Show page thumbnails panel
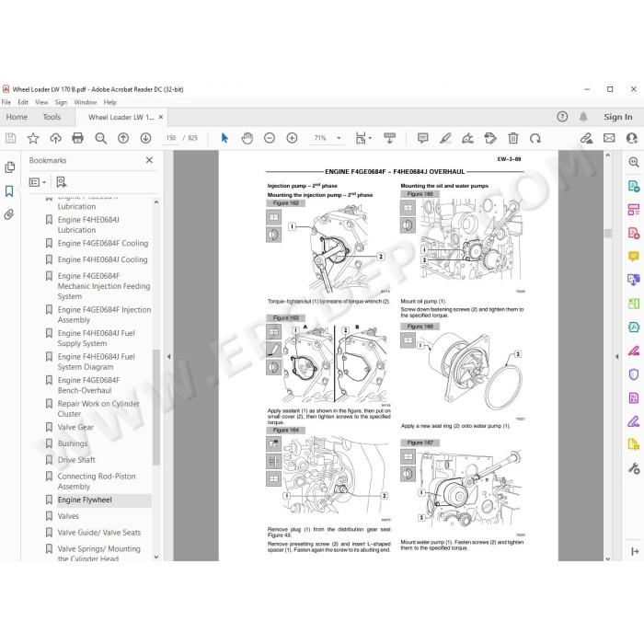Image resolution: width=644 pixels, height=644 pixels. [x=9, y=167]
